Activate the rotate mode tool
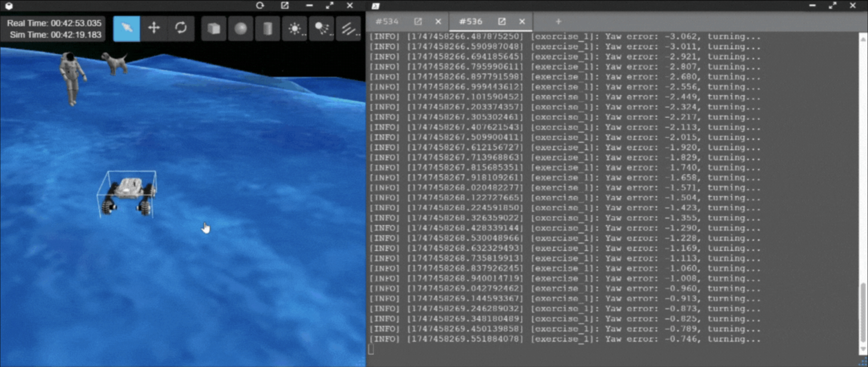This screenshot has height=367, width=868. tap(181, 28)
